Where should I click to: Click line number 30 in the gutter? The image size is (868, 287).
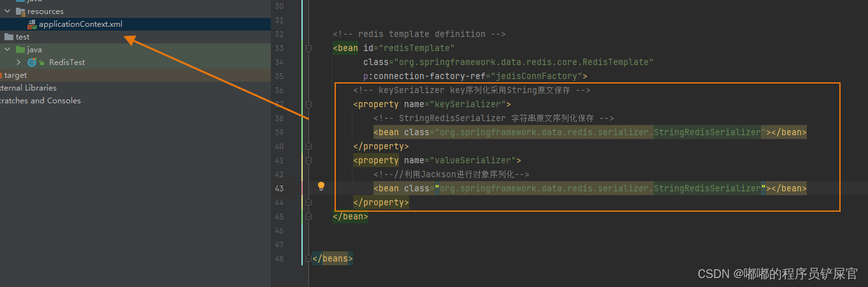(278, 6)
